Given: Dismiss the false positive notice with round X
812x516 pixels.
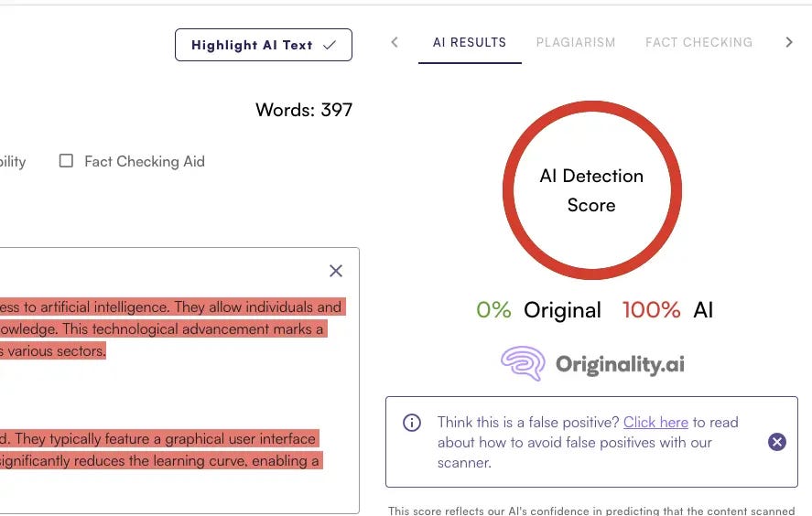Looking at the screenshot, I should pyautogui.click(x=777, y=442).
